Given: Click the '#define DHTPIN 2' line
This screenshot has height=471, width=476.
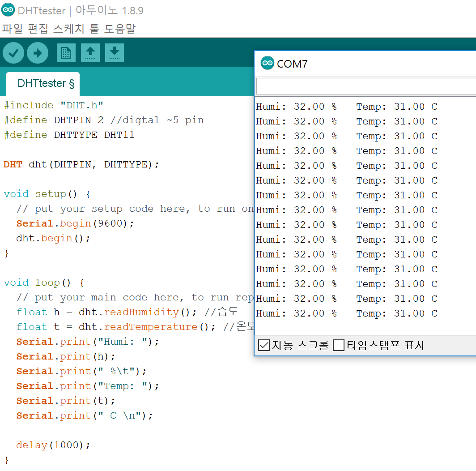Looking at the screenshot, I should click(x=103, y=120).
